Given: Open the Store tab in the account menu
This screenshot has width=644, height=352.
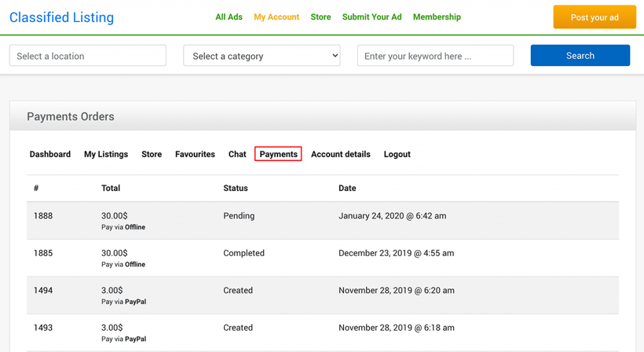Looking at the screenshot, I should (x=152, y=154).
